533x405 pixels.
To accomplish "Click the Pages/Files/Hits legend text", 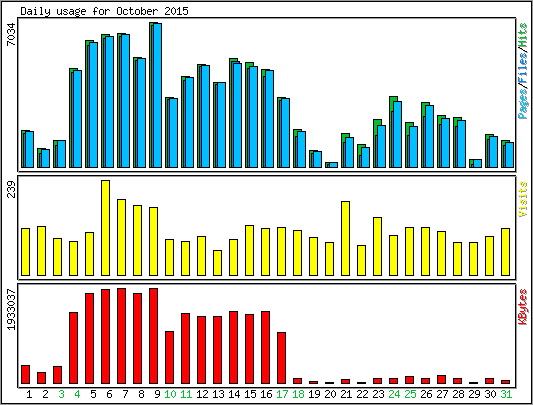I will point(523,71).
